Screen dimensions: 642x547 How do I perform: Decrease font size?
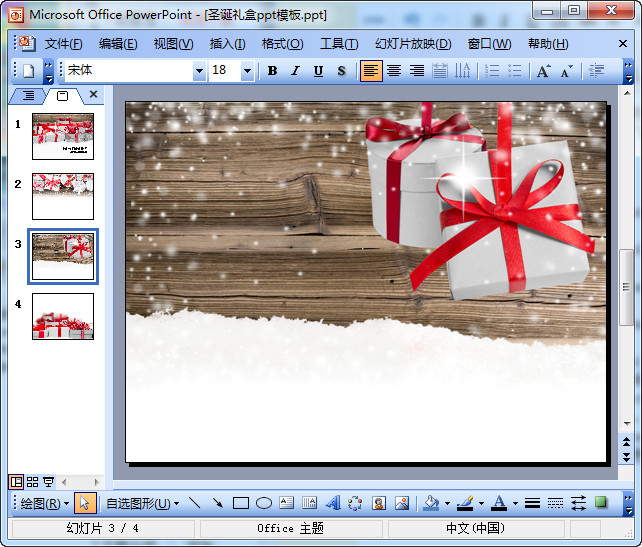567,71
